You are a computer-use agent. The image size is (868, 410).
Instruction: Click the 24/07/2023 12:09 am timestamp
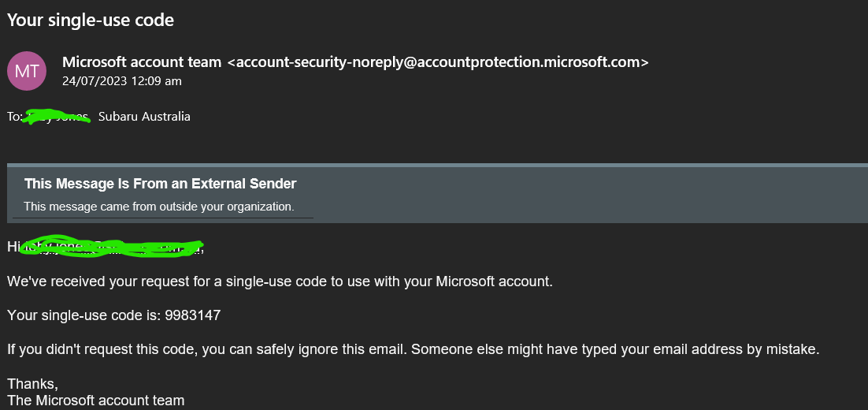[122, 80]
